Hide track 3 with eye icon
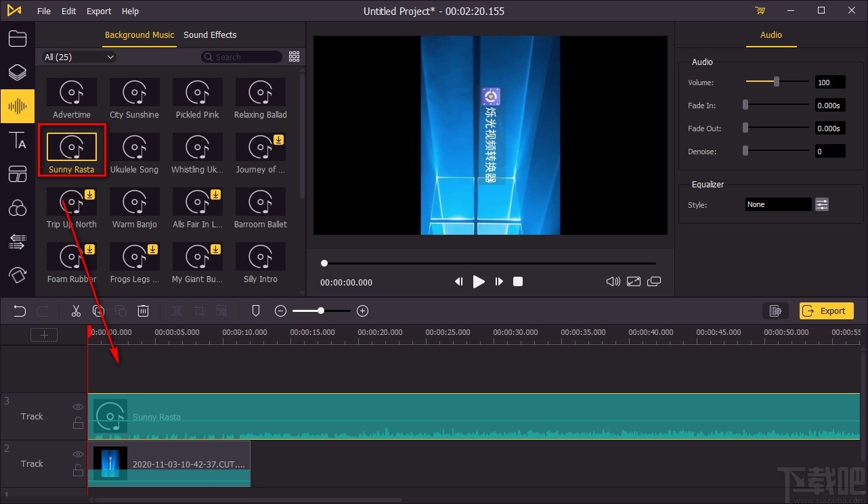Image resolution: width=868 pixels, height=504 pixels. (x=78, y=407)
